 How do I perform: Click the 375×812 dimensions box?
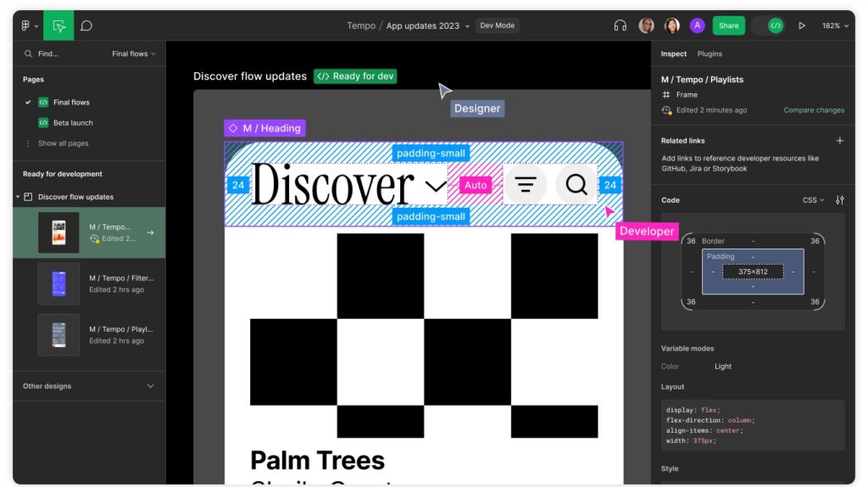[x=753, y=272]
